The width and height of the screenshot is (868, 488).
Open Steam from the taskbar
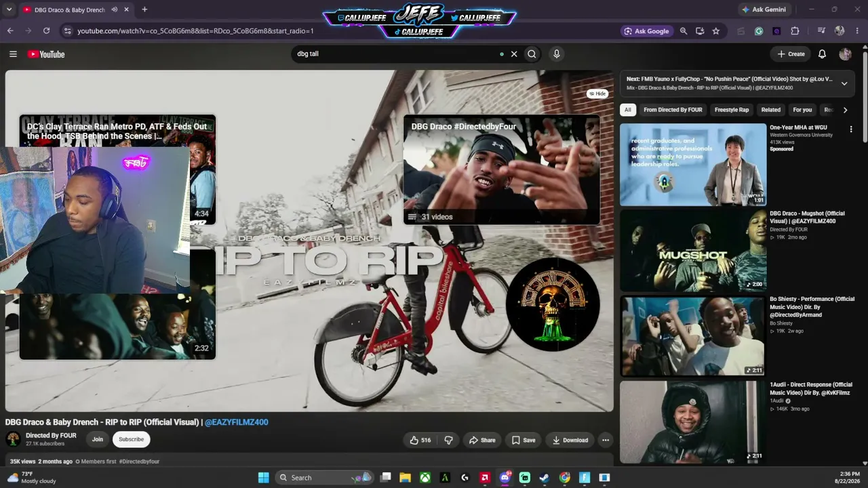tap(545, 477)
